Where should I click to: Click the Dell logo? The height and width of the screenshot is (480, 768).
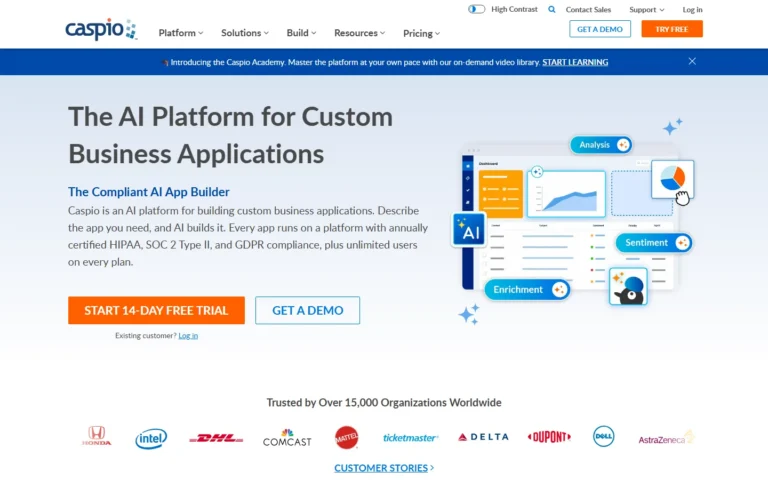point(603,436)
